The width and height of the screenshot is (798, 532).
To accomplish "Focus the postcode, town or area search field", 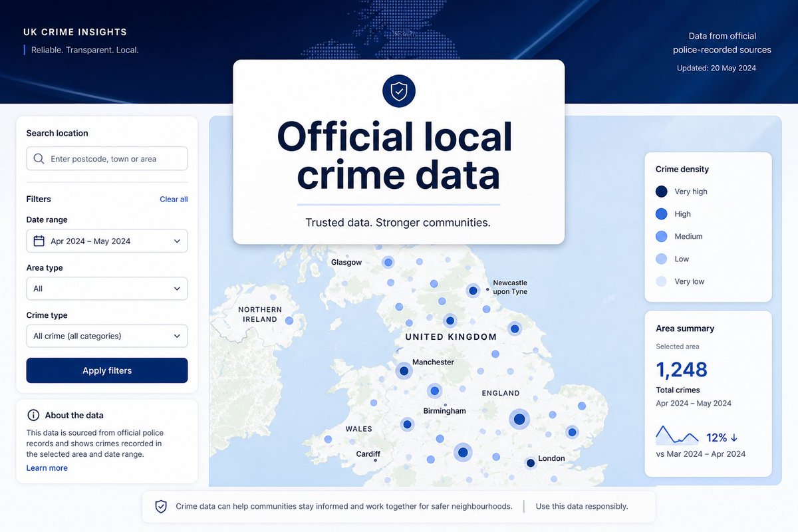I will coord(107,159).
